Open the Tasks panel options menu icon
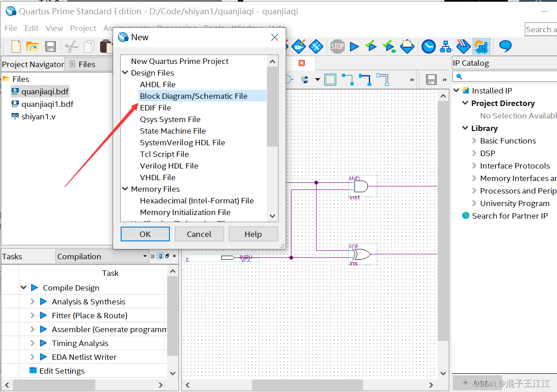This screenshot has width=557, height=392. tap(152, 256)
